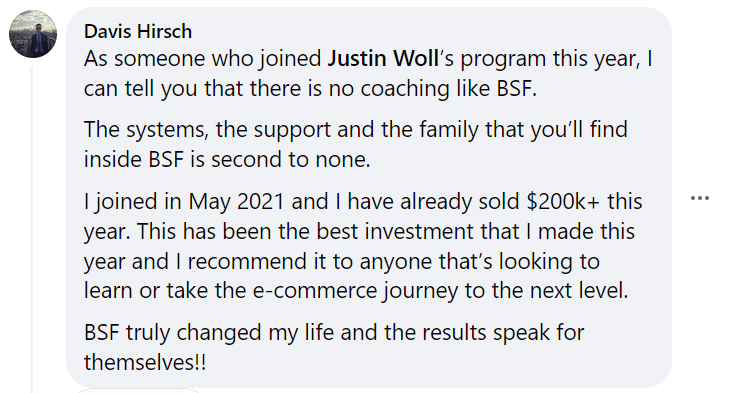Collapse the reply thread using the vertical line
The width and height of the screenshot is (729, 393).
(x=32, y=229)
